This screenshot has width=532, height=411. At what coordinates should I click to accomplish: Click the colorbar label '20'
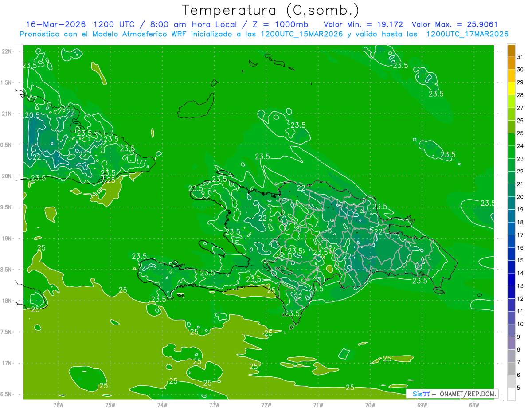[x=520, y=197]
